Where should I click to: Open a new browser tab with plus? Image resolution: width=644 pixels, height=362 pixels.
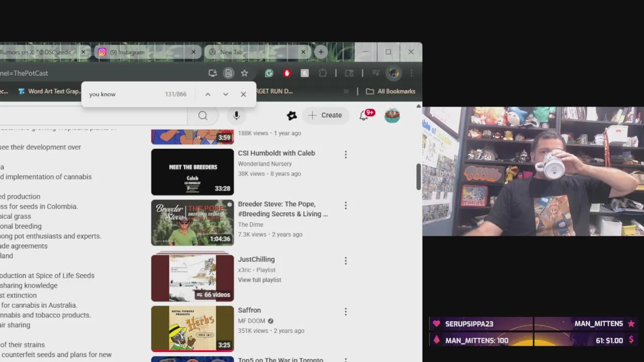point(321,52)
